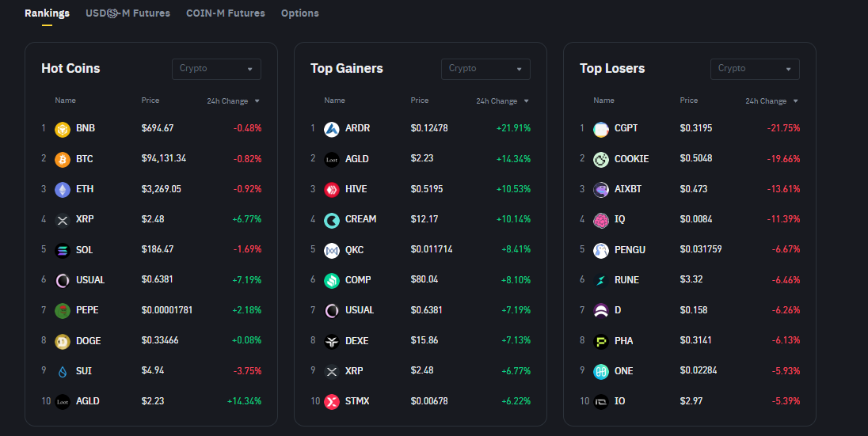Screen dimensions: 868x436
Task: Click the HIVE coin icon
Action: pos(331,190)
